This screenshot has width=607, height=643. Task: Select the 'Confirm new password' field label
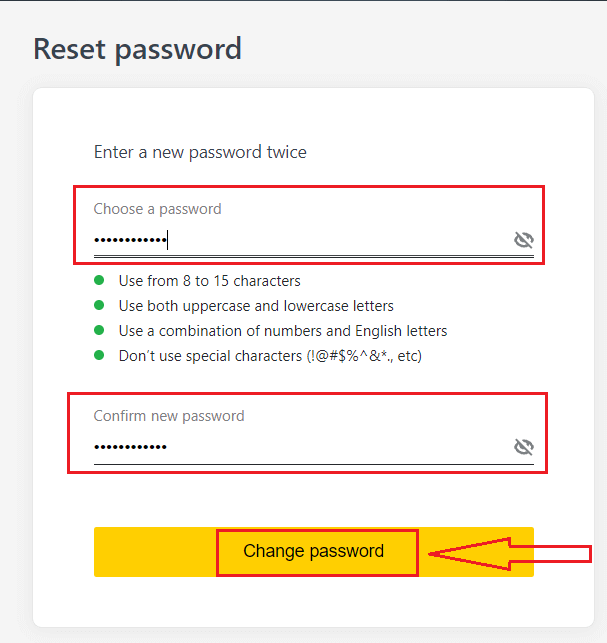[x=168, y=415]
